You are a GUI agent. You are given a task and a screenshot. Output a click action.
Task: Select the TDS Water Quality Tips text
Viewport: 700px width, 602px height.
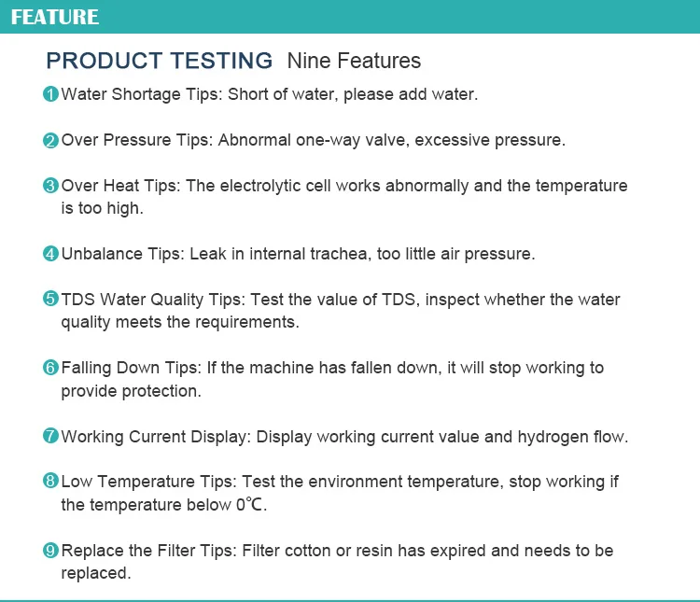(340, 311)
